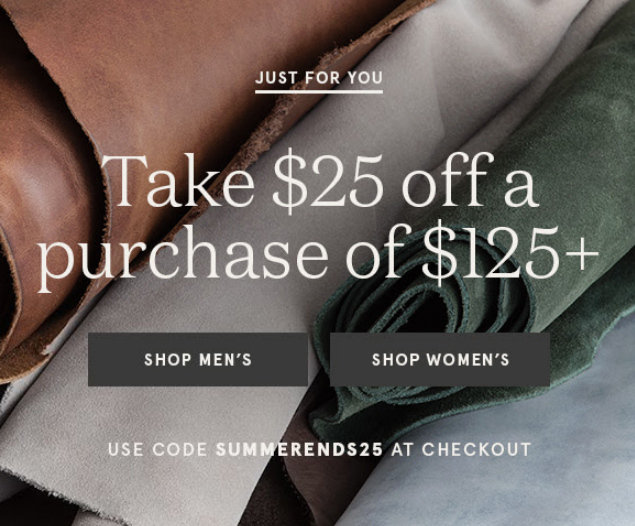Click the white underline beneath JUST FOR YOU
635x526 pixels.
[319, 92]
